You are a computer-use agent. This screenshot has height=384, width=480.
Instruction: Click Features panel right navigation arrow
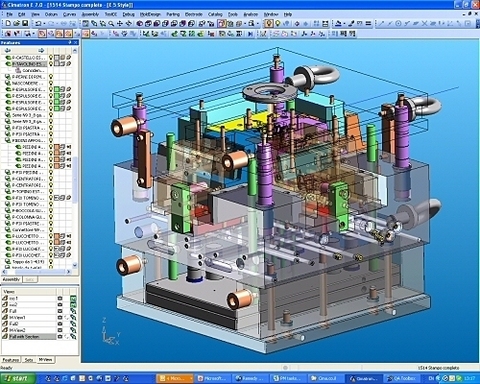(41, 50)
